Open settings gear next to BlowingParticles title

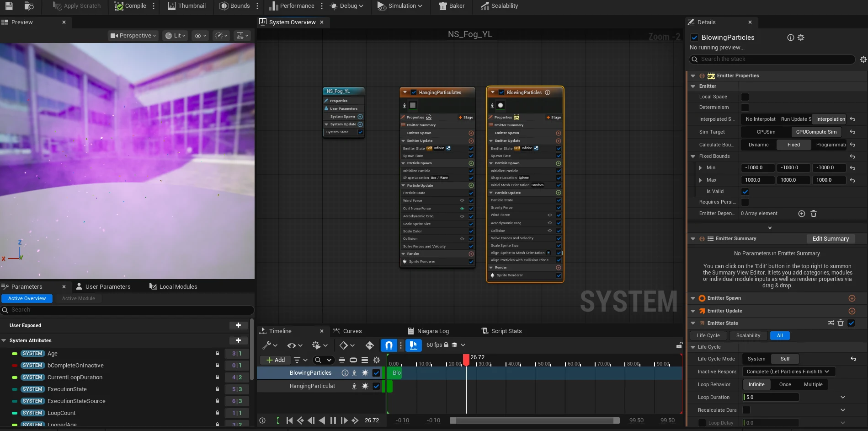[x=801, y=38]
